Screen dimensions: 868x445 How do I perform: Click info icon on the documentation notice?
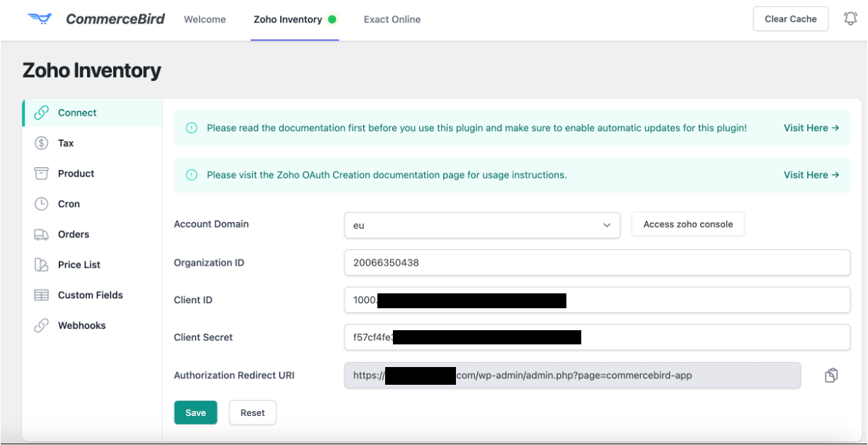click(191, 128)
